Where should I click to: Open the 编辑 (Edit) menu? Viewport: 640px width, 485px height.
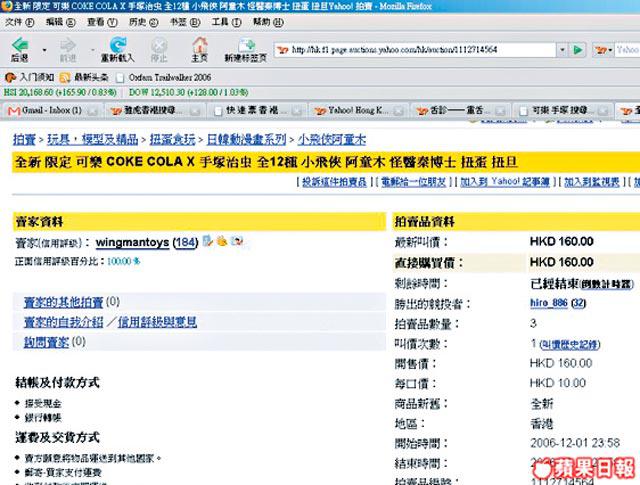60,22
